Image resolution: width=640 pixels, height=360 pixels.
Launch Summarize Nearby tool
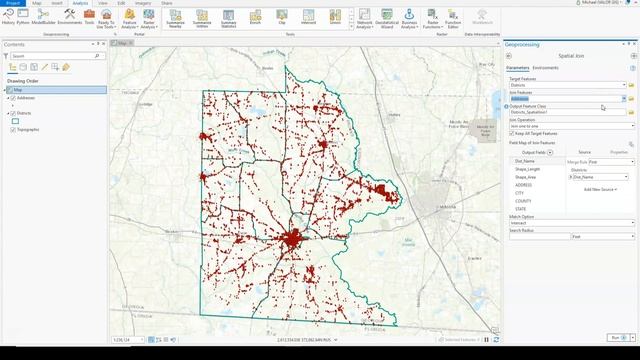coord(176,19)
